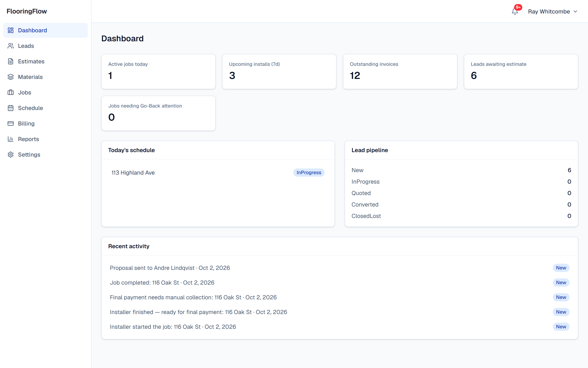The width and height of the screenshot is (588, 368).
Task: Click the New row in Lead pipeline
Action: (x=461, y=170)
